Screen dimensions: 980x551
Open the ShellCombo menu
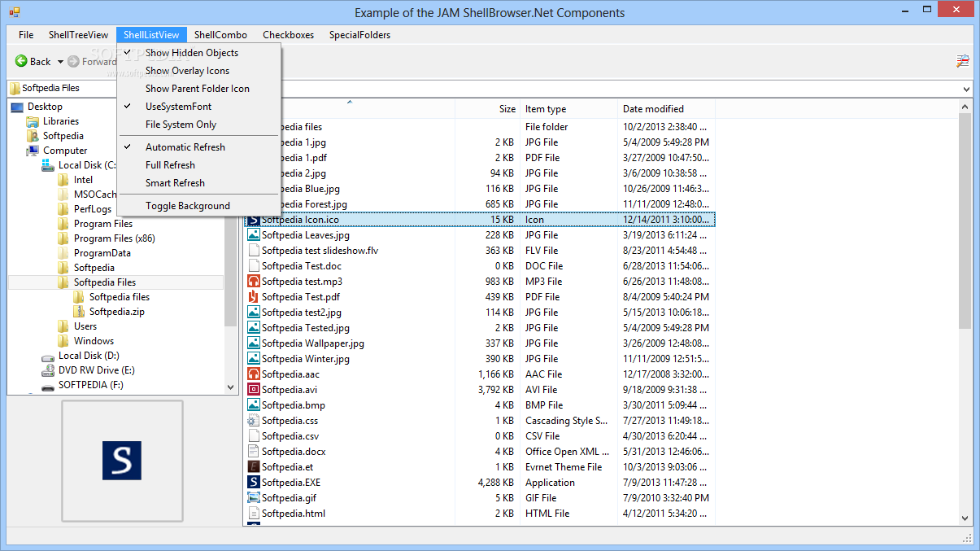point(220,35)
